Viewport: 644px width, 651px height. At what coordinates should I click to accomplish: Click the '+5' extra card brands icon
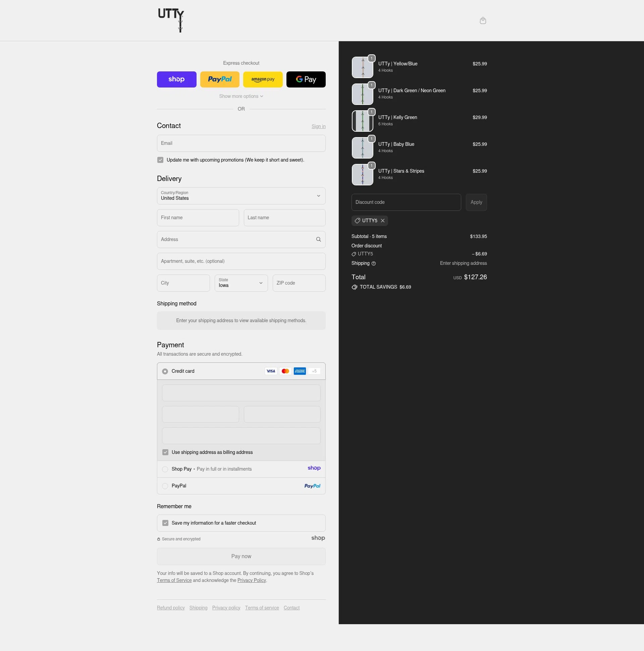[314, 371]
